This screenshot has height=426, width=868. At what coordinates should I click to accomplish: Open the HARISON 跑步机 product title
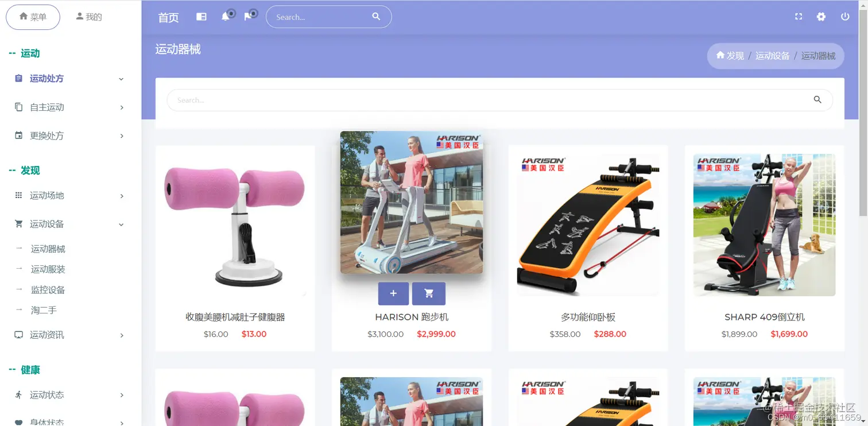412,317
